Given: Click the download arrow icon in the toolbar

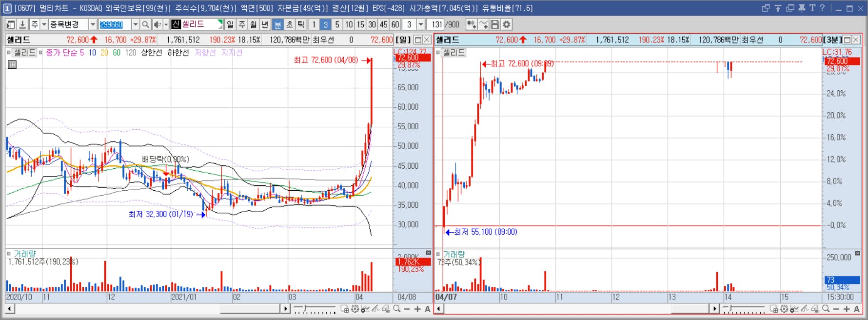Looking at the screenshot, I should point(22,24).
